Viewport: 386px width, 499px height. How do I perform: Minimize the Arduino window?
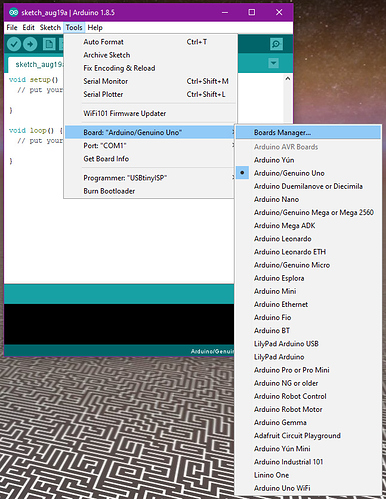225,13
